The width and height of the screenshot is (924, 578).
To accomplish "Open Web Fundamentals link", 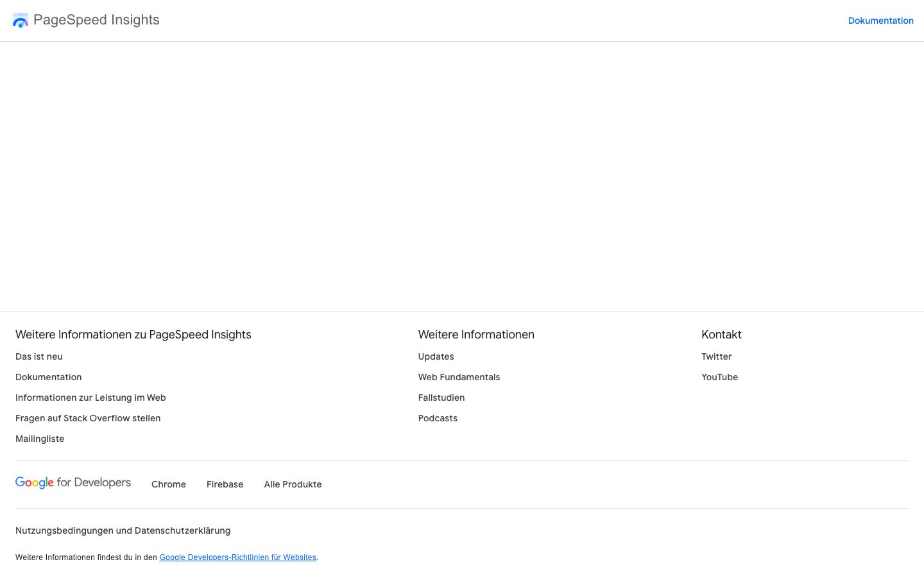I will 459,377.
